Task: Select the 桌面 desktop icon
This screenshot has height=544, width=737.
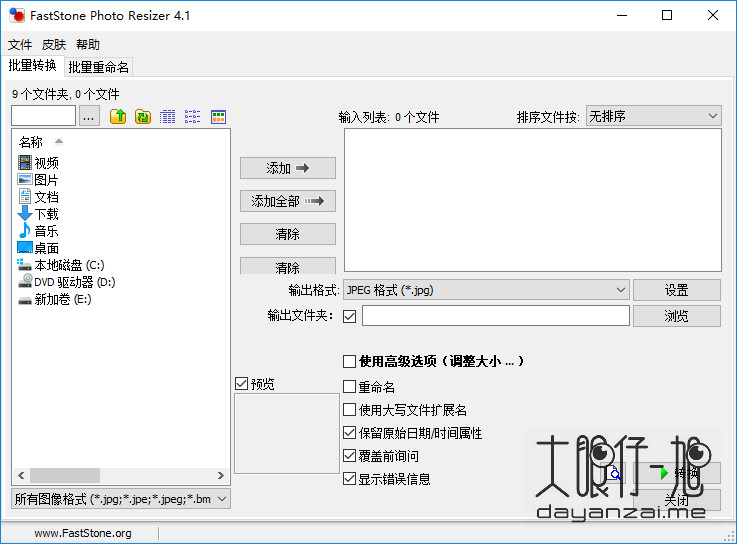Action: click(x=25, y=247)
